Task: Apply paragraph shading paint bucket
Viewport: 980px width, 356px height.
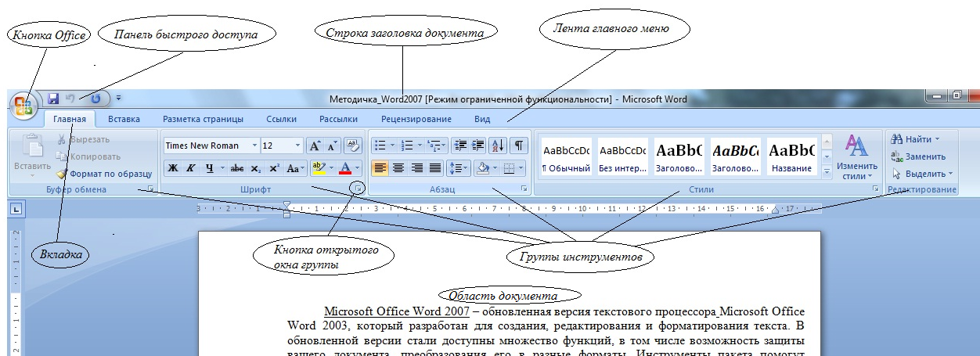Action: pos(484,167)
